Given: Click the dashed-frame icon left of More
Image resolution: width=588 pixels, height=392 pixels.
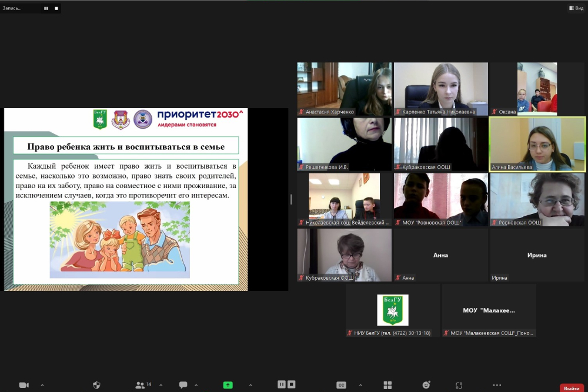Looking at the screenshot, I should coord(459,385).
